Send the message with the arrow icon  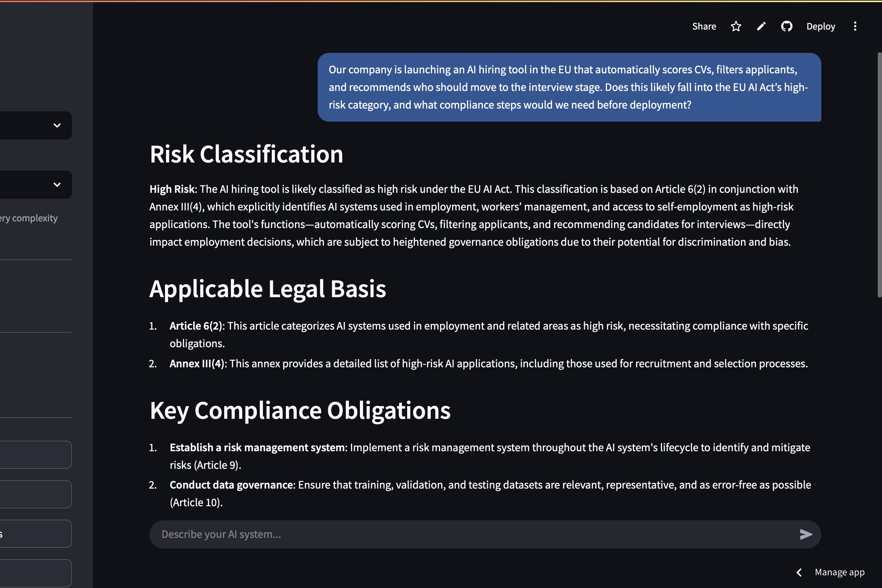pyautogui.click(x=806, y=534)
